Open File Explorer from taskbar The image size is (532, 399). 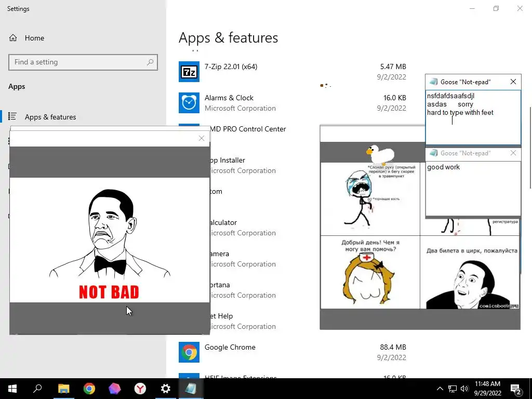[x=63, y=389]
